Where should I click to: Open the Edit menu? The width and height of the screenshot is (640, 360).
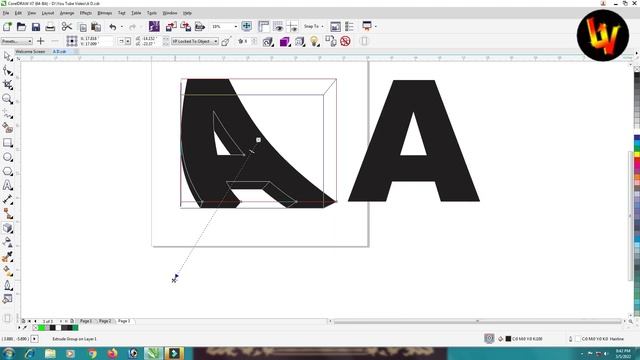(x=18, y=13)
